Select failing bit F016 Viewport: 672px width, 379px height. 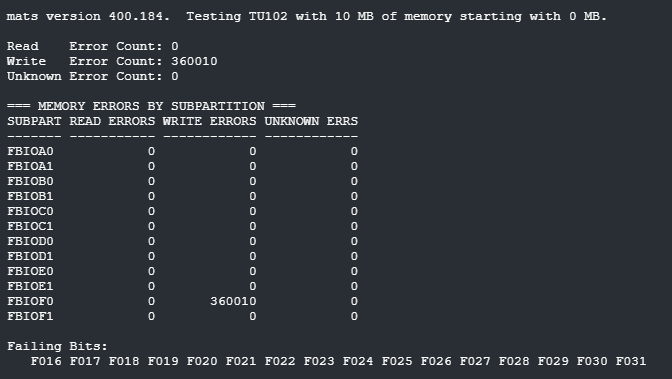(46, 361)
